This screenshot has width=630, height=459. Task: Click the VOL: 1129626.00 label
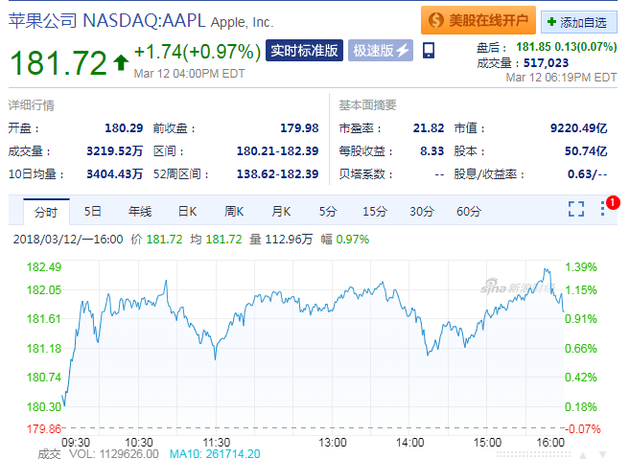click(x=114, y=454)
